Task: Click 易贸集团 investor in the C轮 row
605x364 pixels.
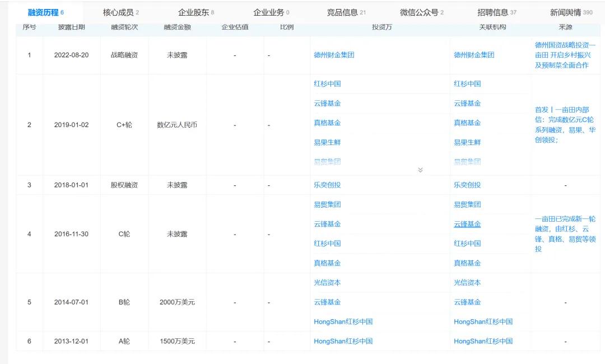Action: [327, 204]
